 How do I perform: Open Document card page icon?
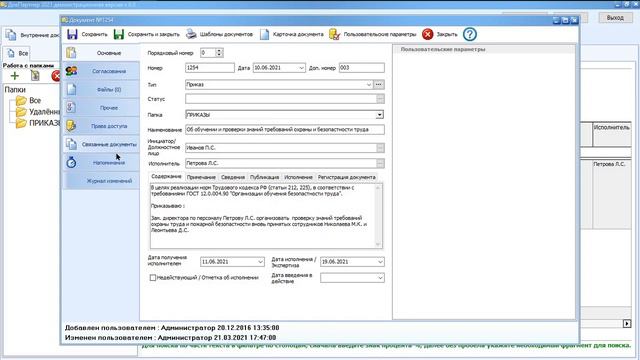tap(264, 34)
